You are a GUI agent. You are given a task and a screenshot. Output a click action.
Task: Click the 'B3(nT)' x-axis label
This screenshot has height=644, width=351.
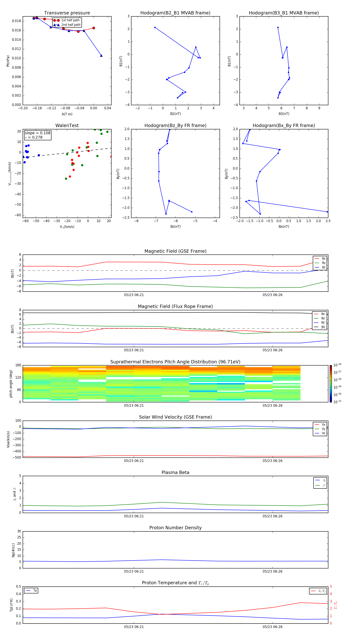tap(284, 114)
